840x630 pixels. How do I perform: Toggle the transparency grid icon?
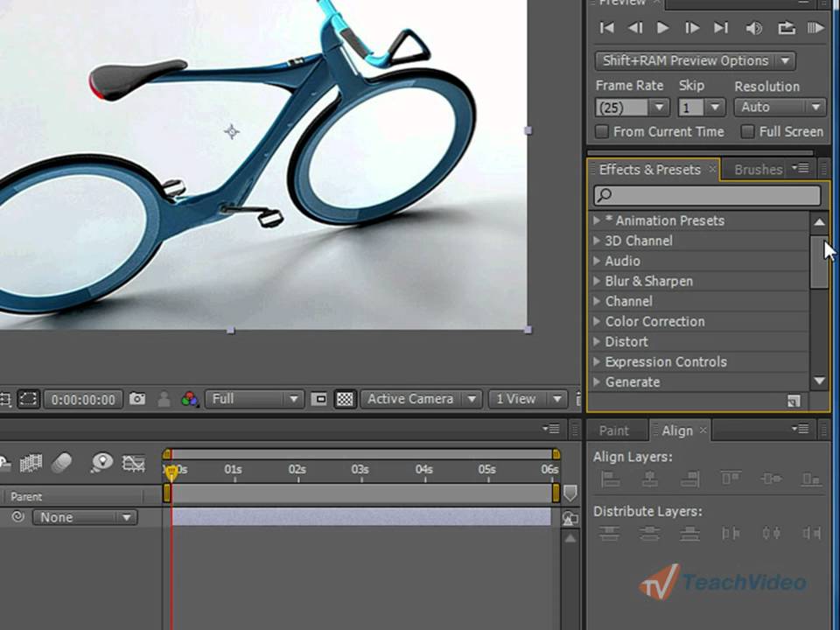[x=345, y=399]
